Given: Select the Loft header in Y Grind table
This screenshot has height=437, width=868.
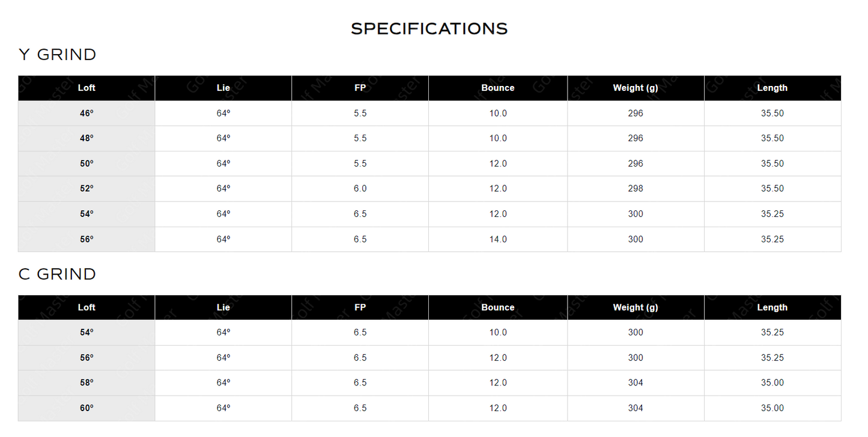Looking at the screenshot, I should pyautogui.click(x=86, y=88).
